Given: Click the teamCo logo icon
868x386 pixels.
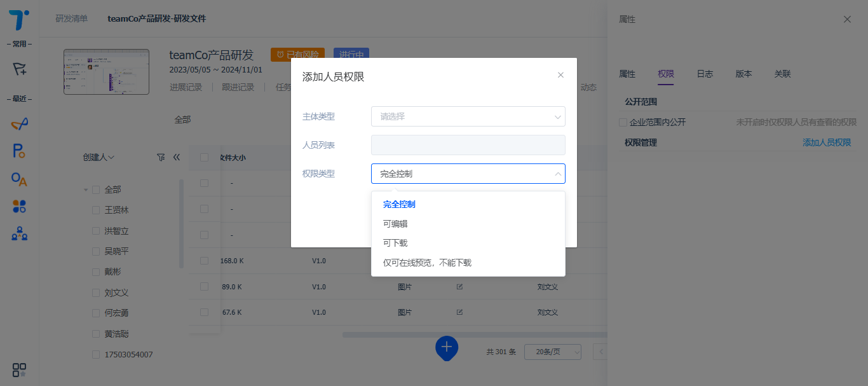Looking at the screenshot, I should coord(19,20).
